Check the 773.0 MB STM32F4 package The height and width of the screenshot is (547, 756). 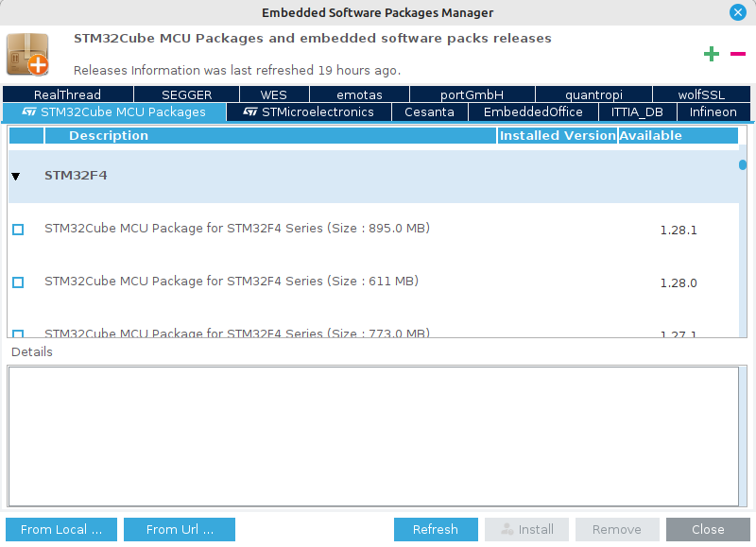pos(18,333)
